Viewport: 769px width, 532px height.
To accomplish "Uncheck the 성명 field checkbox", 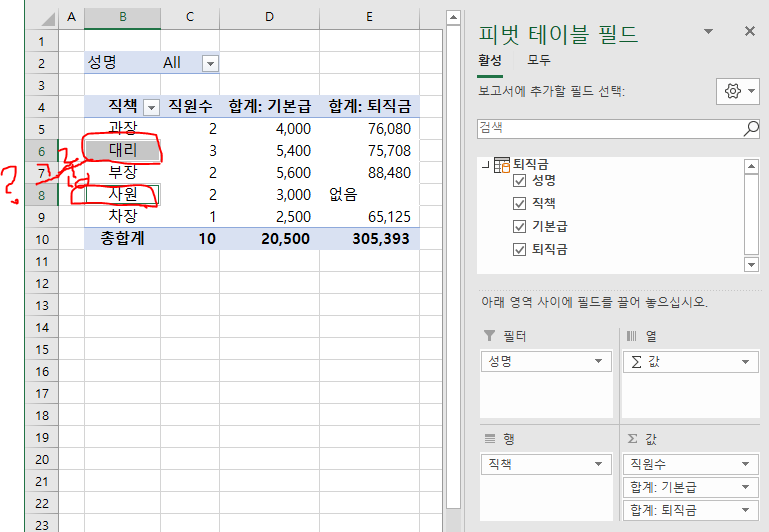I will 519,181.
